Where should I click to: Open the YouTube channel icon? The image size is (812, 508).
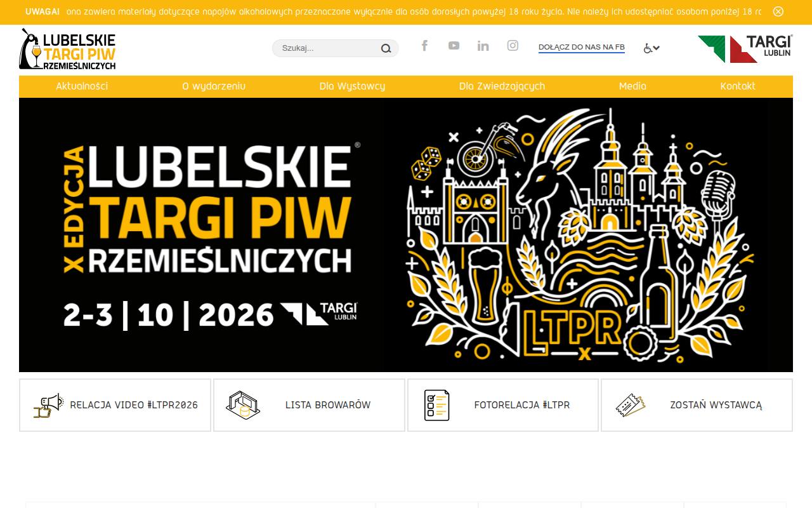click(454, 45)
